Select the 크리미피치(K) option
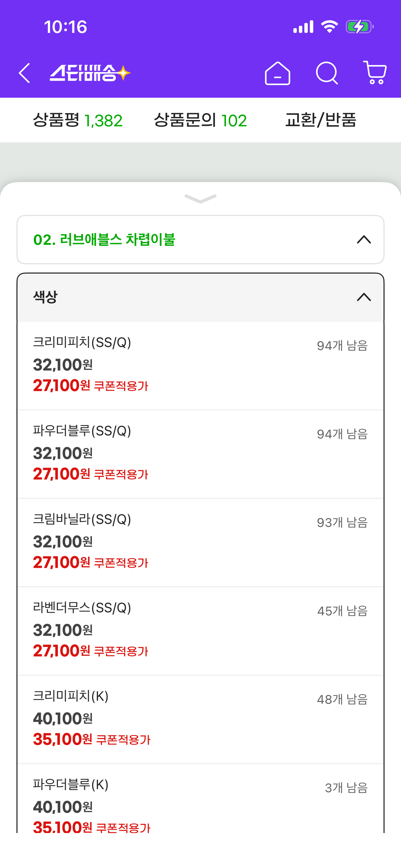401x868 pixels. tap(200, 719)
